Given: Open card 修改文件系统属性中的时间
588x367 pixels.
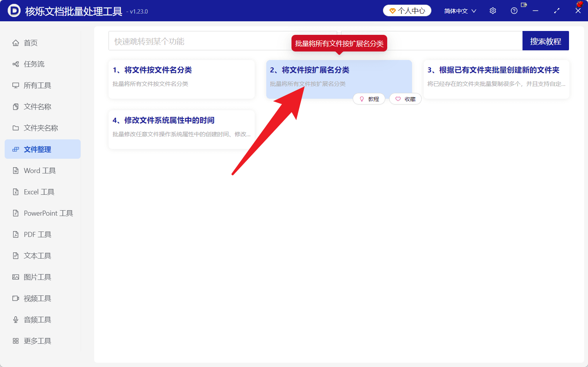Looking at the screenshot, I should coord(181,130).
